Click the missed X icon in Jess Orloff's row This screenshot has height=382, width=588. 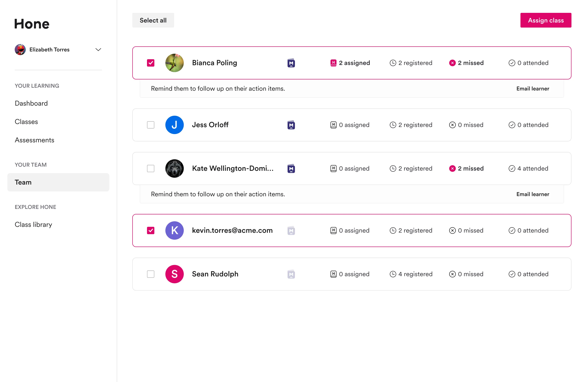point(452,125)
